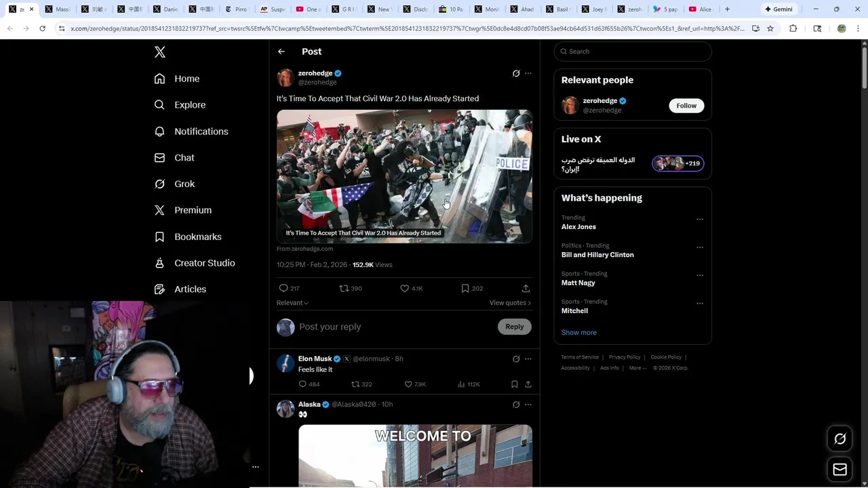Click share icon on the zerohedge post
Screen dimensions: 868x488
pos(526,288)
